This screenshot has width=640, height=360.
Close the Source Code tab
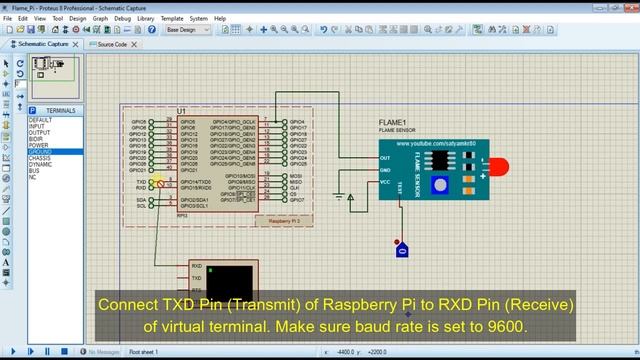[x=134, y=44]
